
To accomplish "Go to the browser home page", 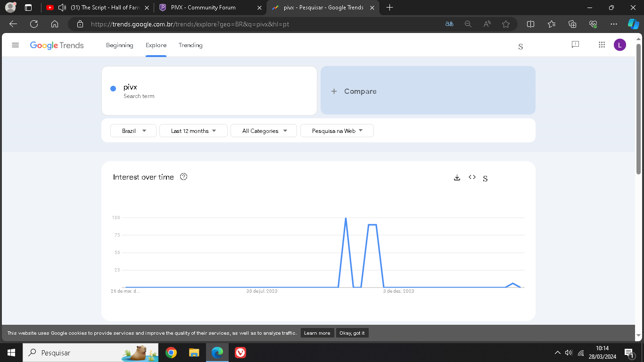I will click(55, 24).
